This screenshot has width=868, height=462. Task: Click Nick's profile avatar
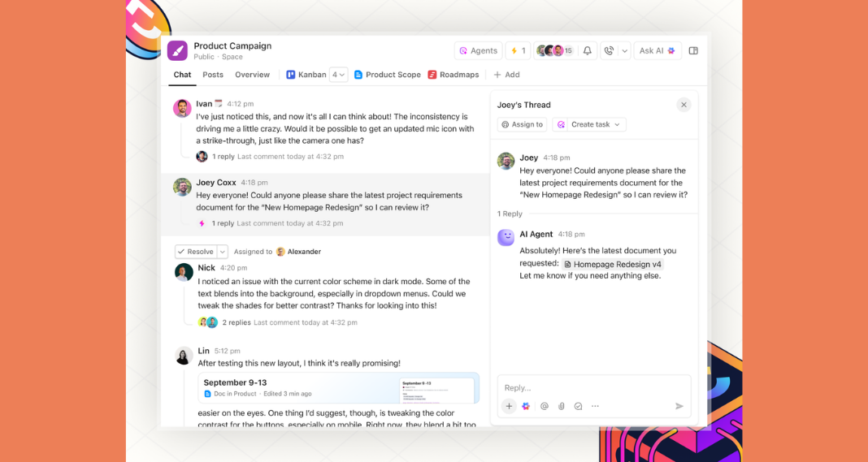point(184,272)
